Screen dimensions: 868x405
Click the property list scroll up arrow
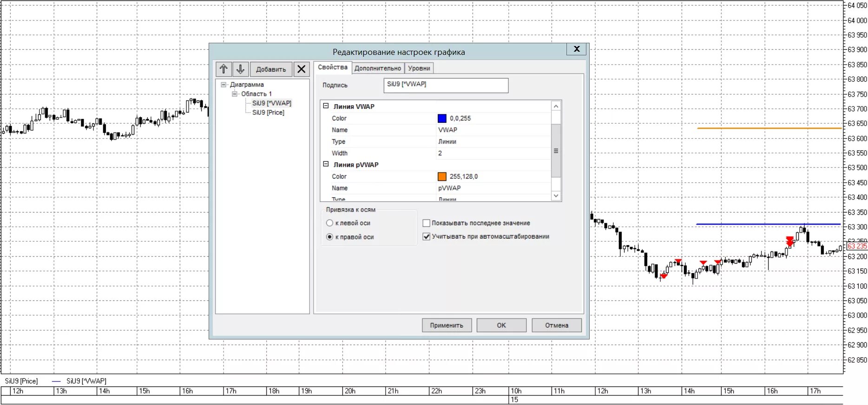coord(556,106)
